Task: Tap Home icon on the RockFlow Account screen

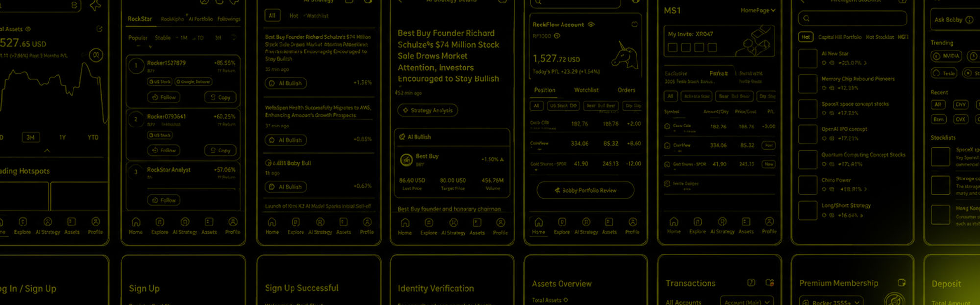Action: coord(539,222)
